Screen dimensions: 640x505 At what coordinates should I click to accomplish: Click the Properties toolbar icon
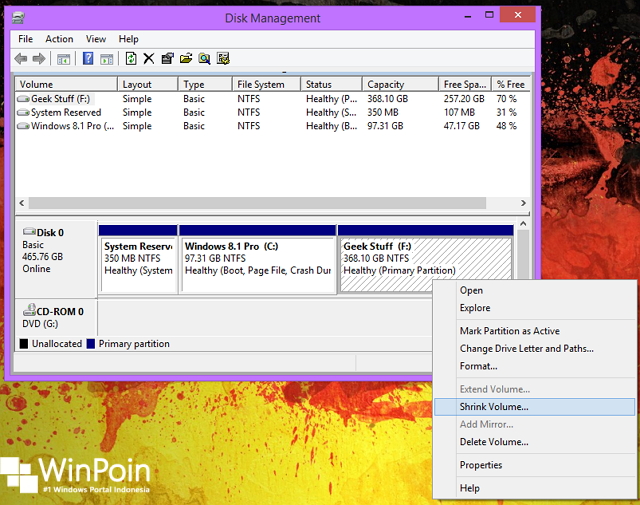(x=167, y=59)
